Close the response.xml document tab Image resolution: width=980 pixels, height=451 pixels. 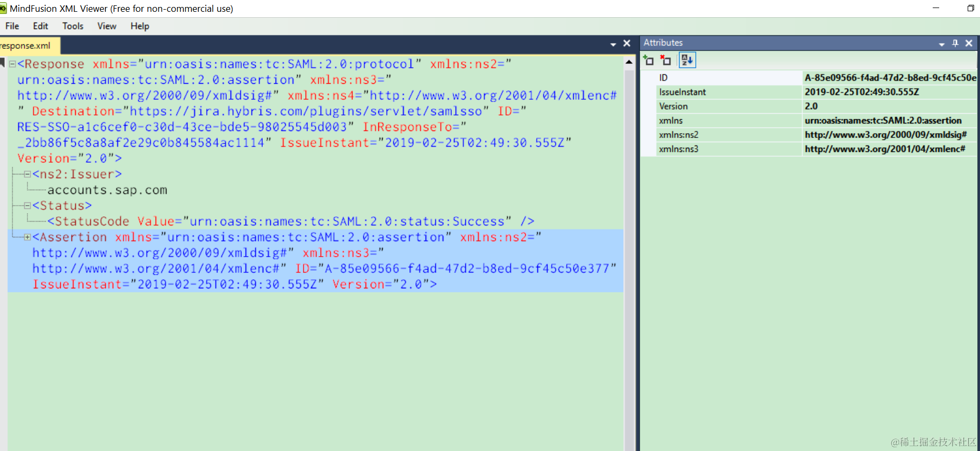[x=626, y=43]
